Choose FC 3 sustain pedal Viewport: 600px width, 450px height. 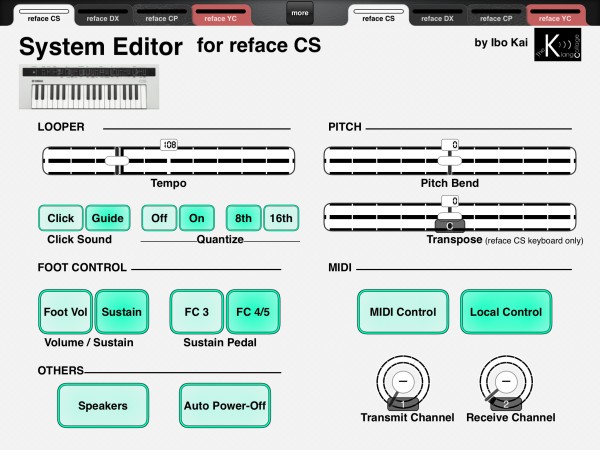click(197, 312)
